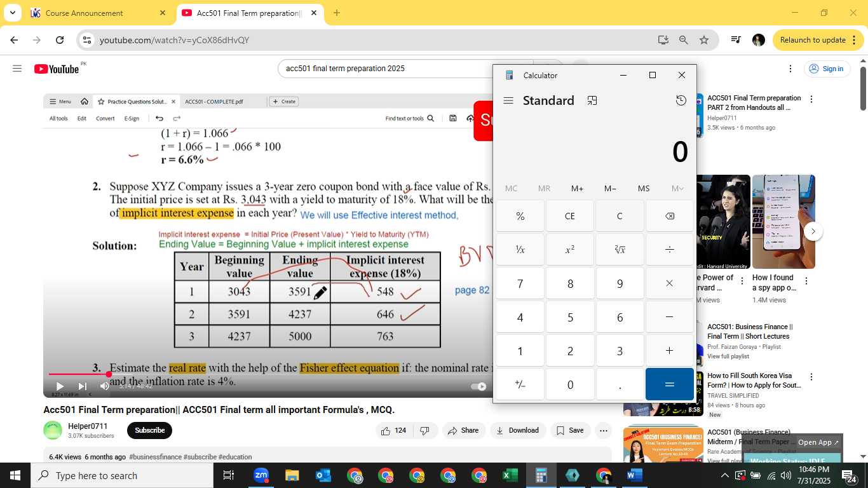This screenshot has height=488, width=868.
Task: Click the reciprocal 1/x key
Action: pyautogui.click(x=520, y=250)
